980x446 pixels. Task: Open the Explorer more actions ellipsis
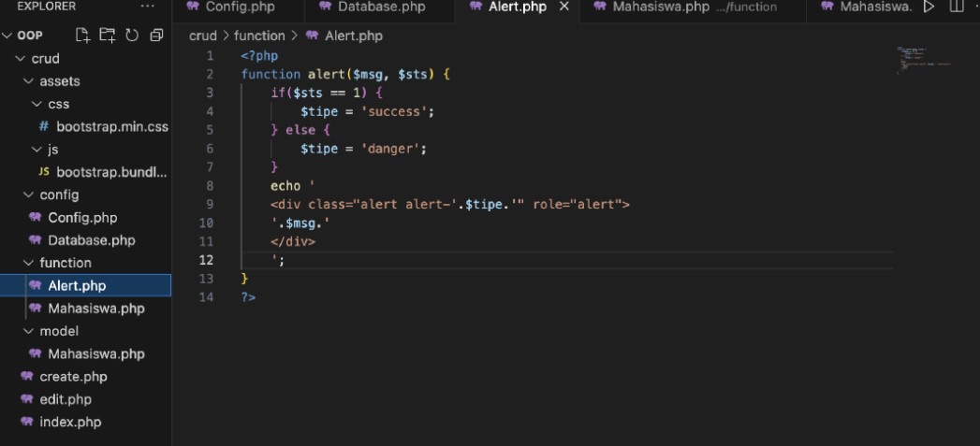[148, 7]
